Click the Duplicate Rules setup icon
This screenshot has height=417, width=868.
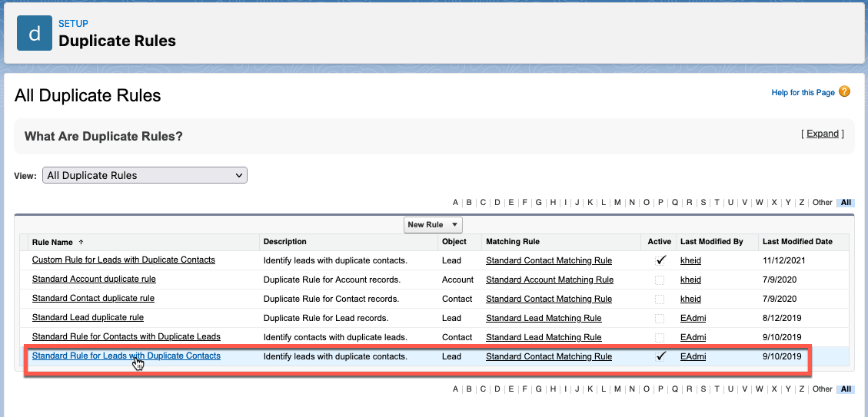[x=34, y=32]
